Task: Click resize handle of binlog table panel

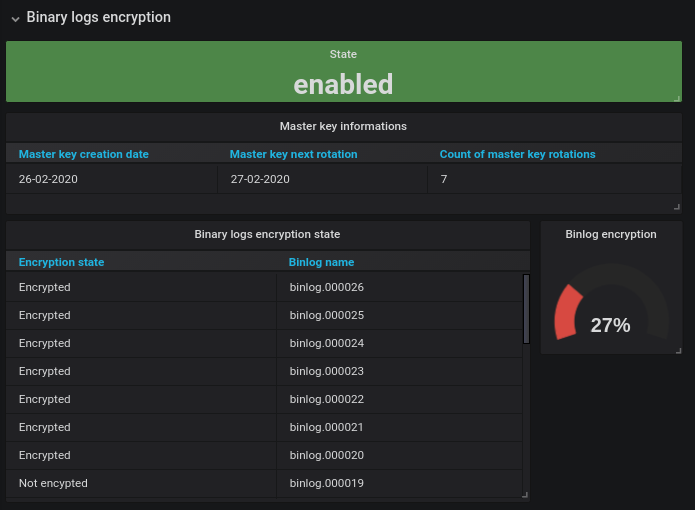Action: point(525,496)
